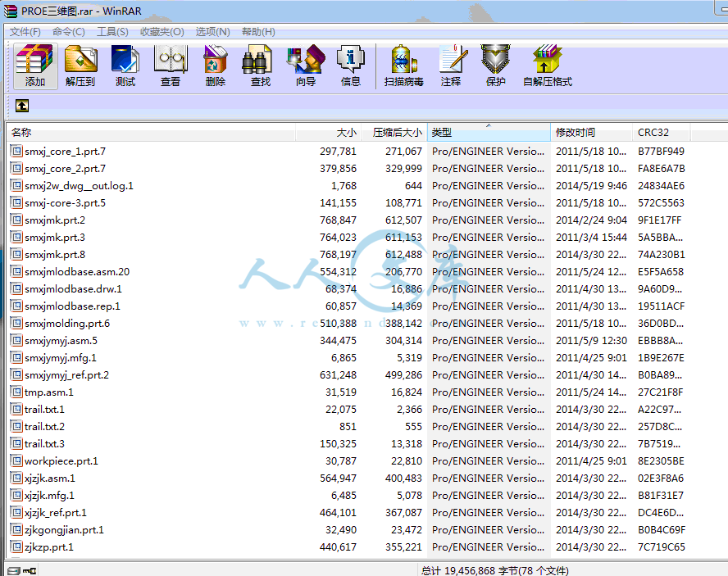Viewport: 728px width, 576px height.
Task: Open the 文件(F) menu
Action: (x=25, y=32)
